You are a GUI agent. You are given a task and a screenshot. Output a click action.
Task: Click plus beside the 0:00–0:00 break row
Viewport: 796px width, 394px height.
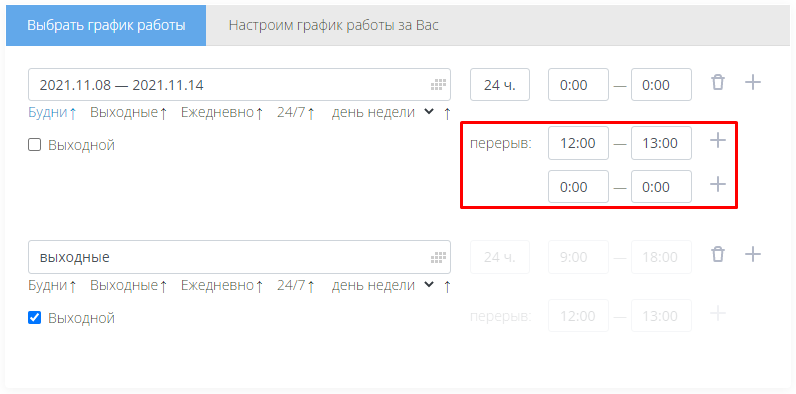(x=717, y=184)
